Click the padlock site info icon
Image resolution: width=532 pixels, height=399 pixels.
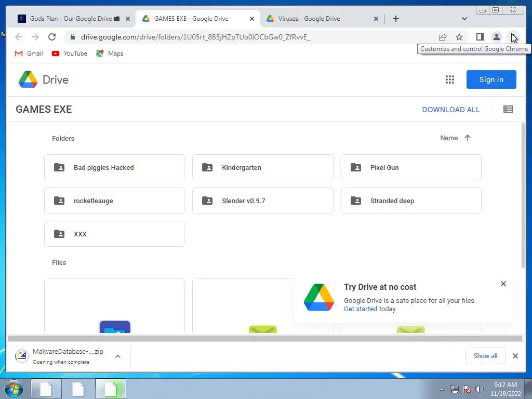click(73, 37)
